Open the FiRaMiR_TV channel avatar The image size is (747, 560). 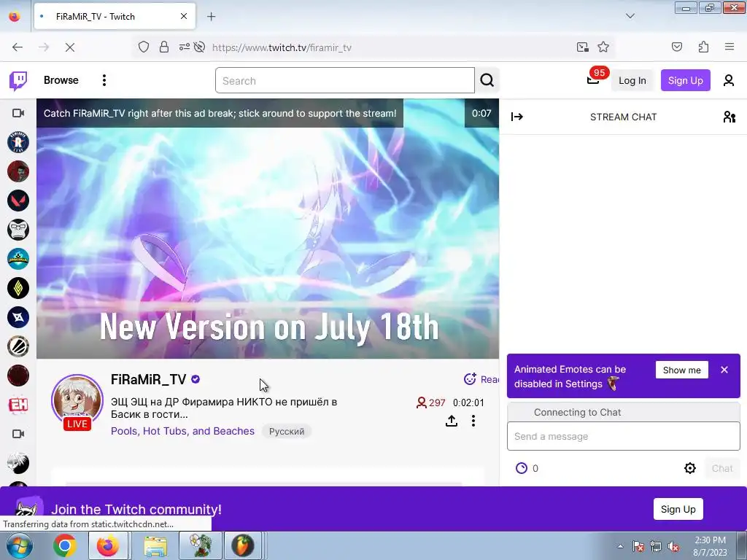(77, 400)
